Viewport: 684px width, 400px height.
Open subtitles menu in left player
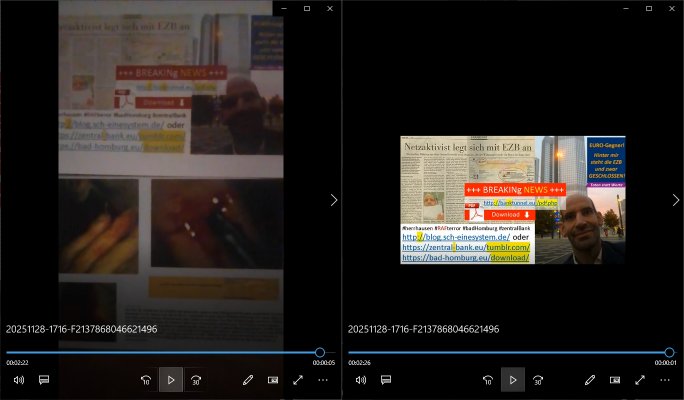pos(44,380)
